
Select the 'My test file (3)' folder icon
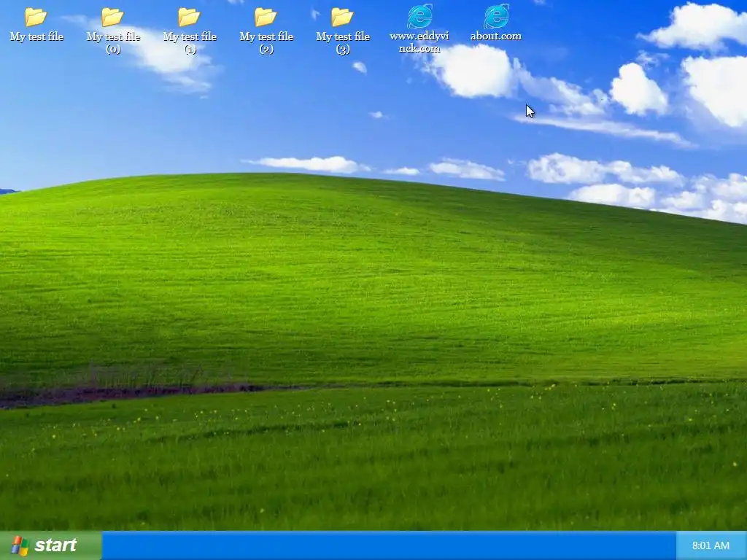point(342,17)
